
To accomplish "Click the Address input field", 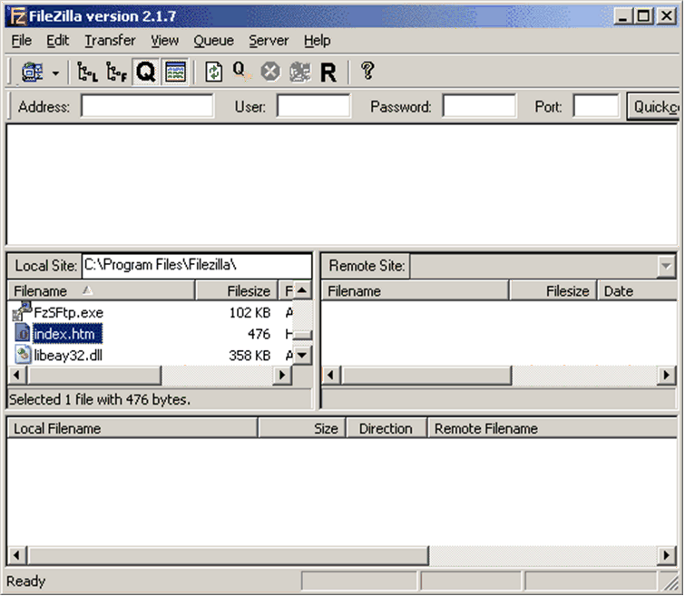I will click(x=147, y=106).
